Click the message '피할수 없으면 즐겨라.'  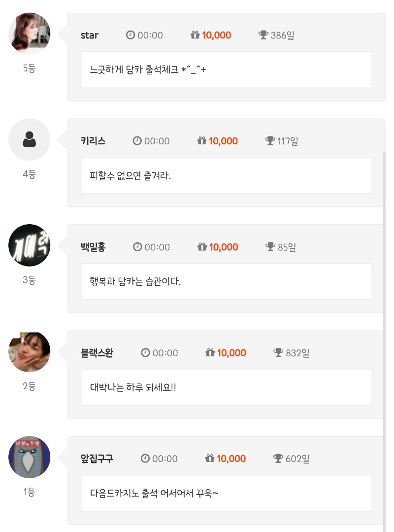[131, 175]
